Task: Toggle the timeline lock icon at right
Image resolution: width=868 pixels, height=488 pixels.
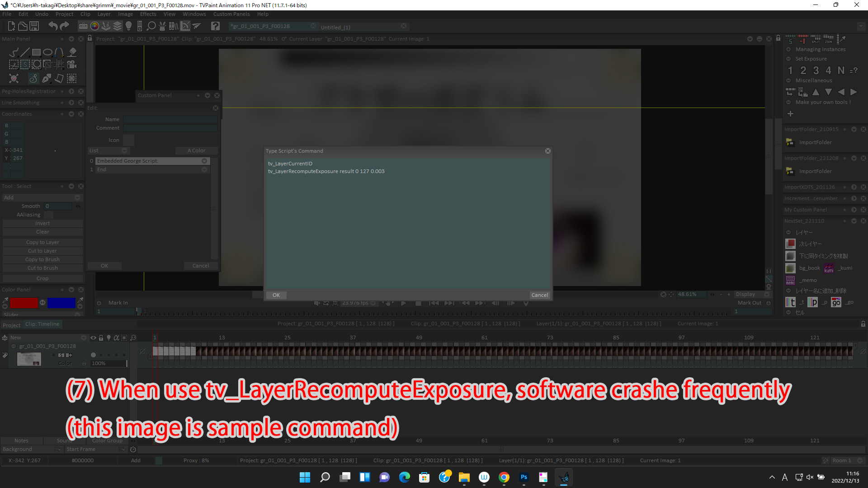Action: click(863, 324)
